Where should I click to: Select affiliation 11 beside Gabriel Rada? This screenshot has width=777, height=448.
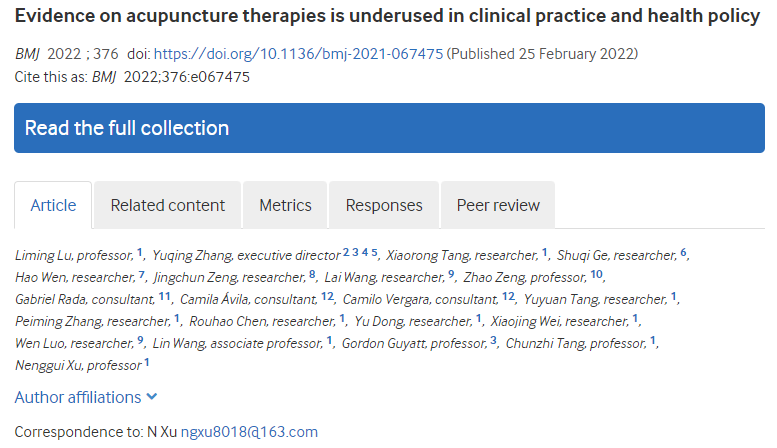tap(165, 297)
